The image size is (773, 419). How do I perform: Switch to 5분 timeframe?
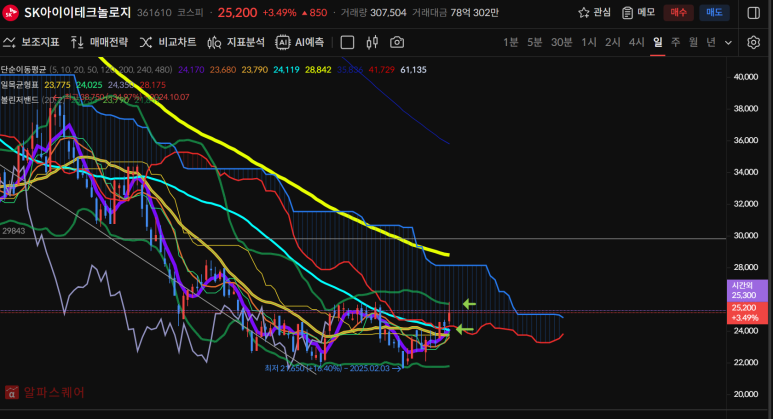pyautogui.click(x=534, y=42)
